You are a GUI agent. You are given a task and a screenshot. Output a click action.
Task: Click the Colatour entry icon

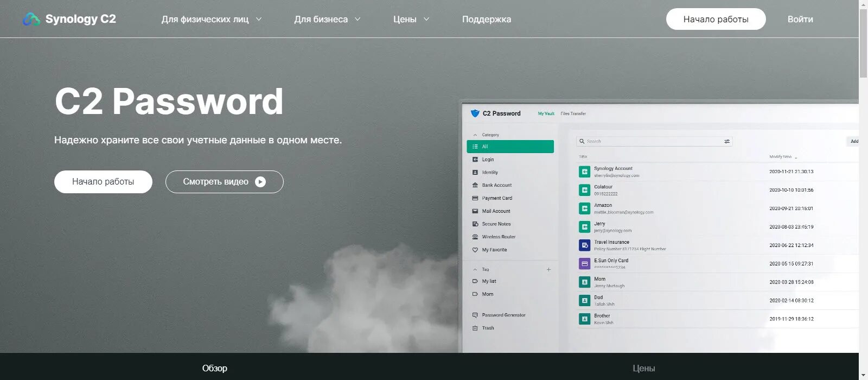pyautogui.click(x=584, y=190)
